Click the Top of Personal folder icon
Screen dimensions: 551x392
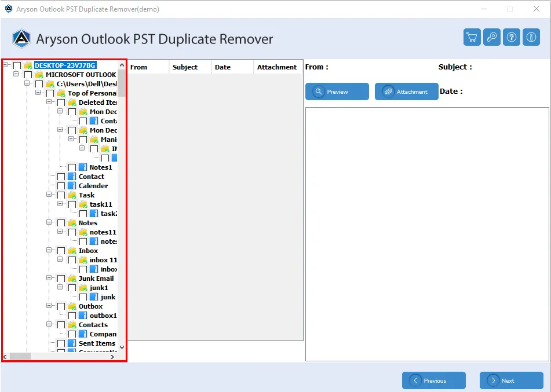[x=61, y=93]
